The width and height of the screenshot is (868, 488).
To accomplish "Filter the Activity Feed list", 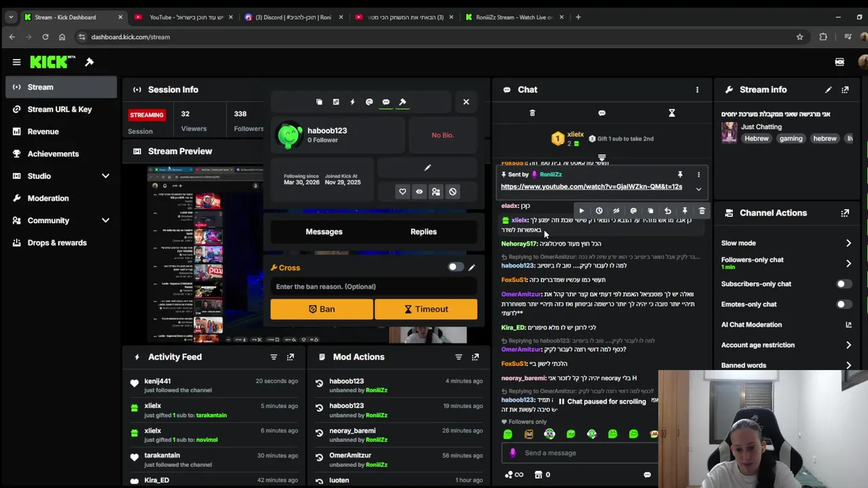I will pos(274,357).
